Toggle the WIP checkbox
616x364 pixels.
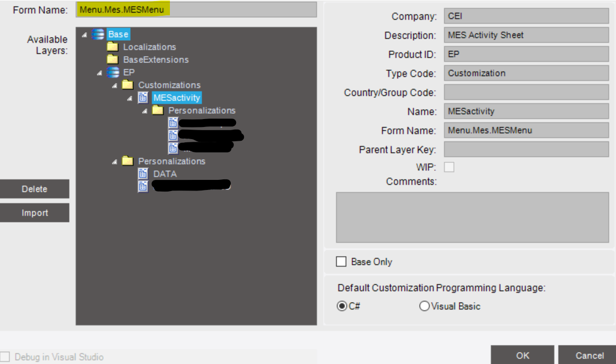click(449, 167)
